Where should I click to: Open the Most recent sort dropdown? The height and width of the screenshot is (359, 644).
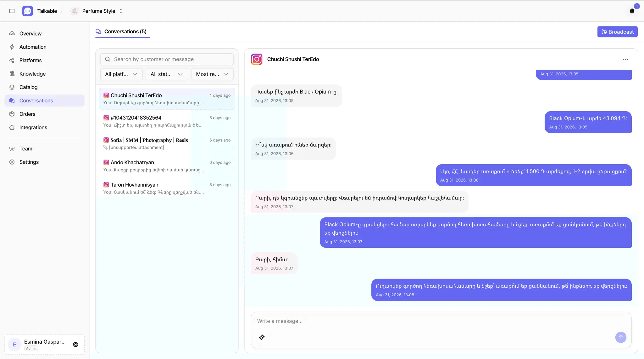click(x=212, y=74)
